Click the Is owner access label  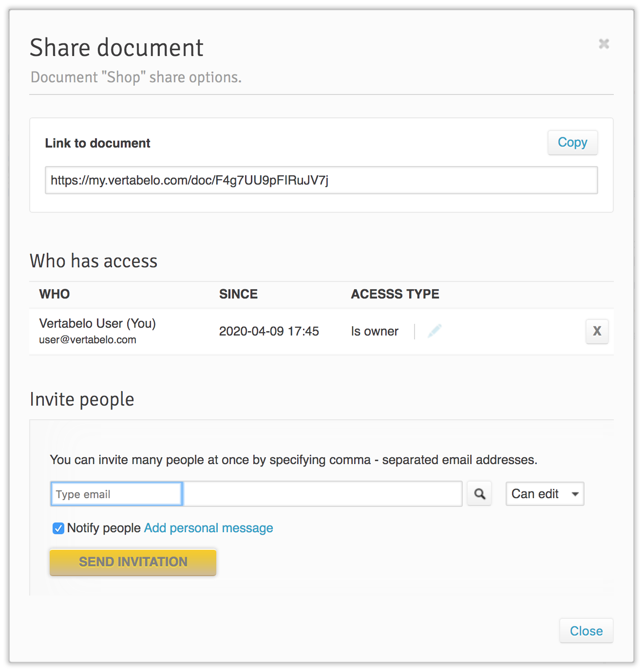[x=375, y=331]
